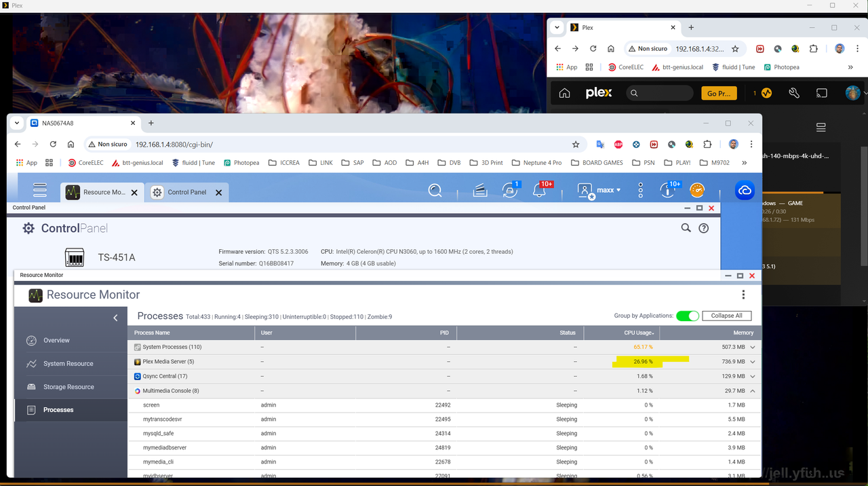Click AdBlock Plus extension icon in NAS window

pos(618,145)
